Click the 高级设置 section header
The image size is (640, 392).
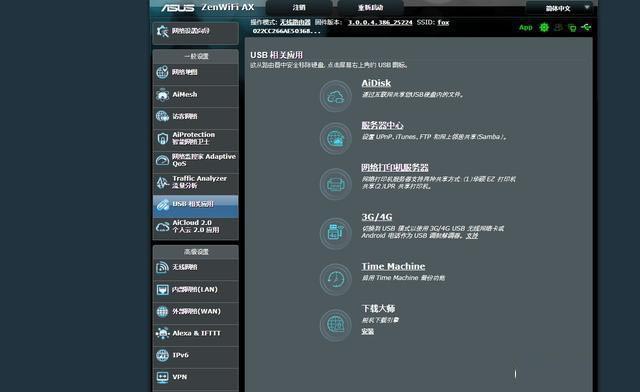tap(196, 252)
